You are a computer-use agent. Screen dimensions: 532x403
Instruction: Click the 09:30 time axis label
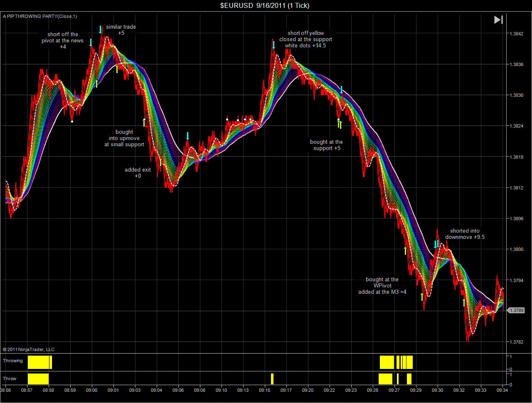pyautogui.click(x=437, y=390)
